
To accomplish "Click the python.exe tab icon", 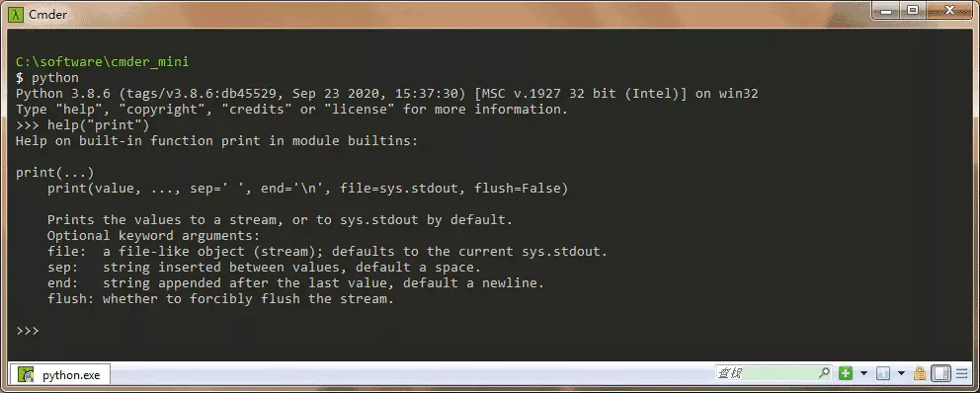I will 26,375.
